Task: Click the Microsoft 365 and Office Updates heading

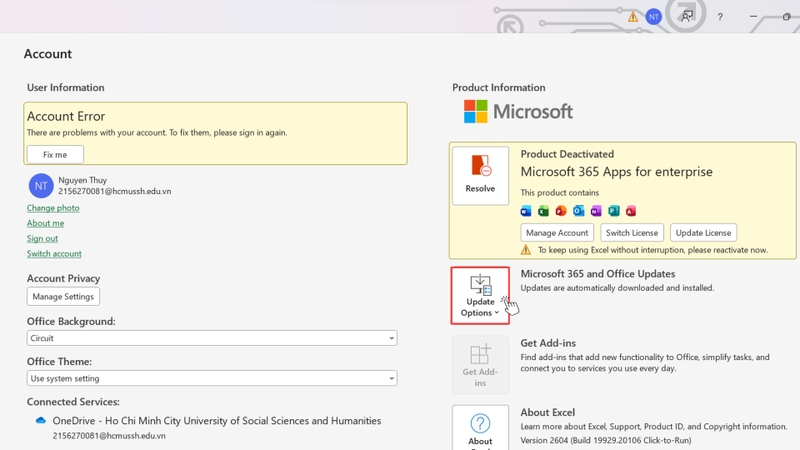Action: [x=597, y=274]
